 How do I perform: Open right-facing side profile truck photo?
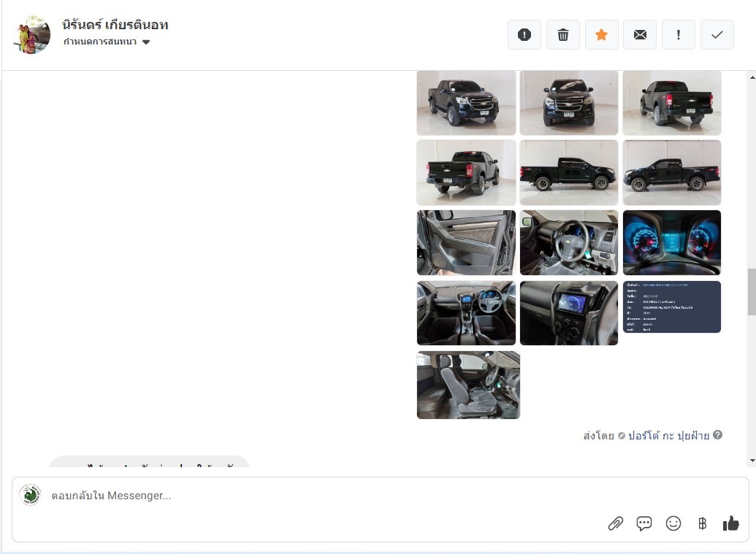[569, 172]
